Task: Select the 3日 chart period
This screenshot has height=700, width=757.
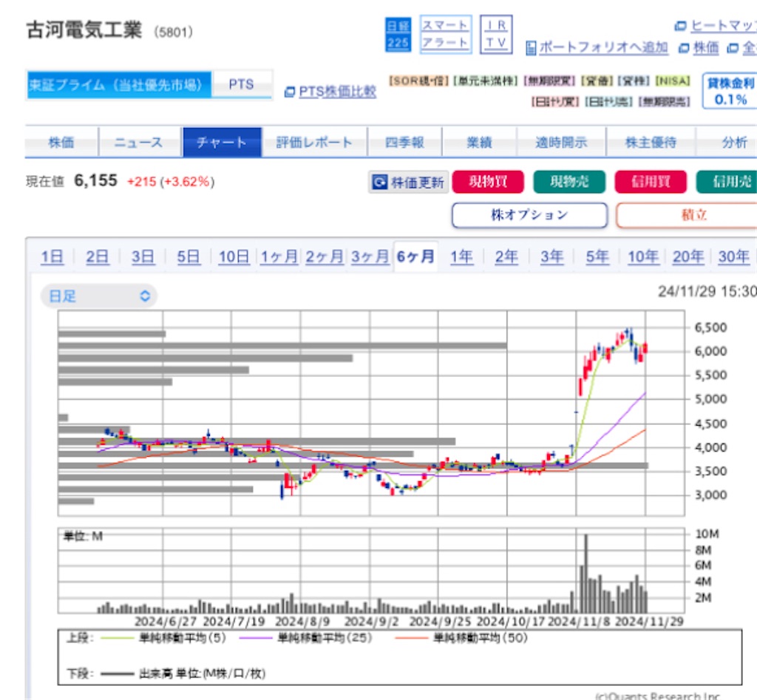Action: 143,256
